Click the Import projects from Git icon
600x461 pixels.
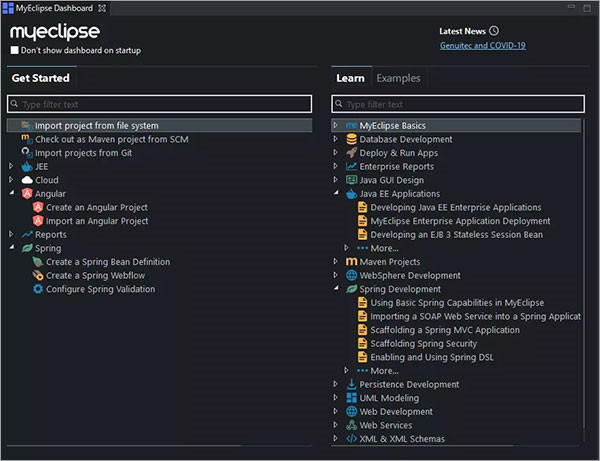coord(26,153)
